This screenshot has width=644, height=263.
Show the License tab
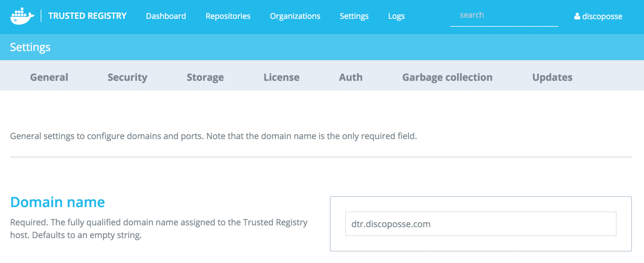tap(281, 77)
